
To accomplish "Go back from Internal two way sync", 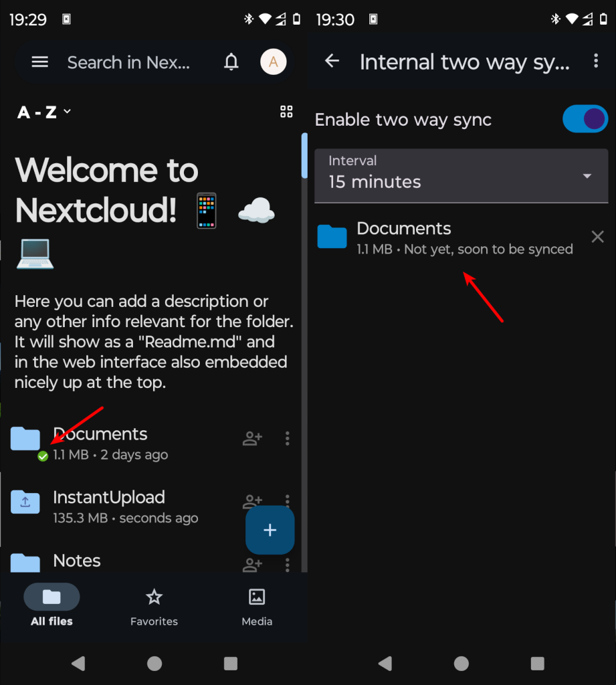I will [x=332, y=61].
